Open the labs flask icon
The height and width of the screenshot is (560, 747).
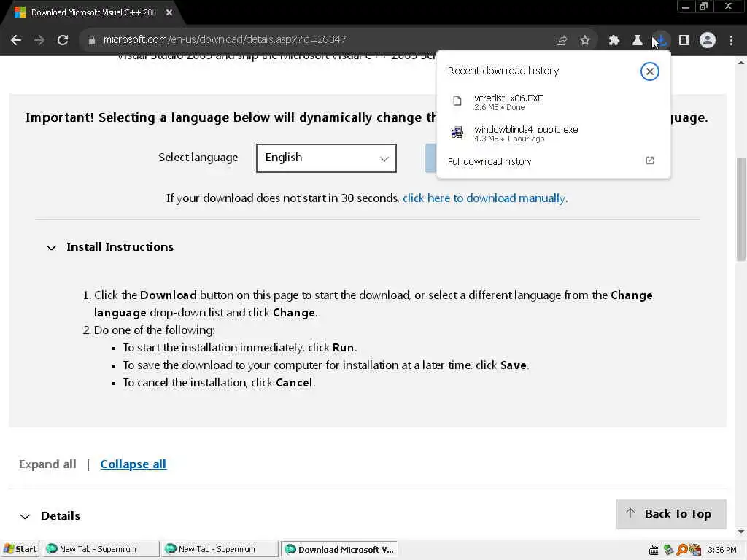click(x=637, y=41)
